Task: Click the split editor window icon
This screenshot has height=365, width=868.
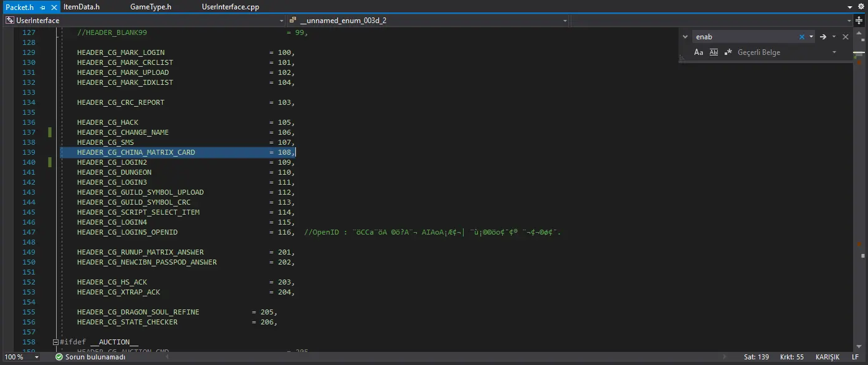Action: [x=859, y=21]
